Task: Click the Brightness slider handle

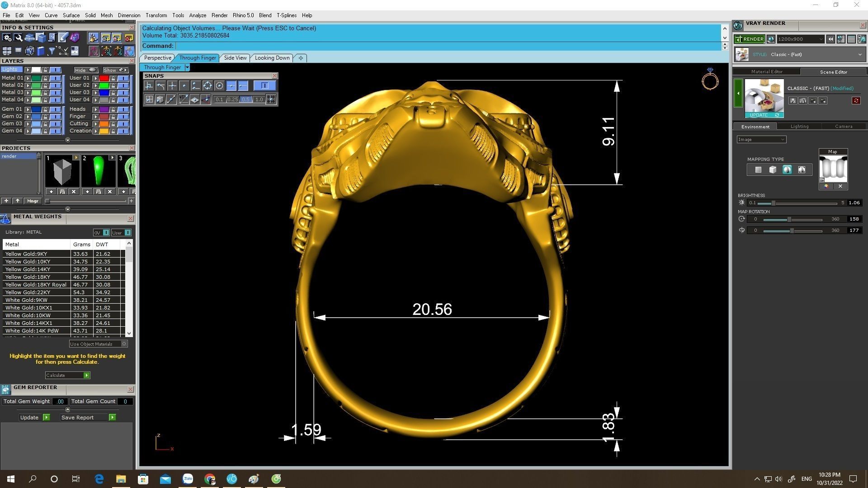Action: [774, 203]
